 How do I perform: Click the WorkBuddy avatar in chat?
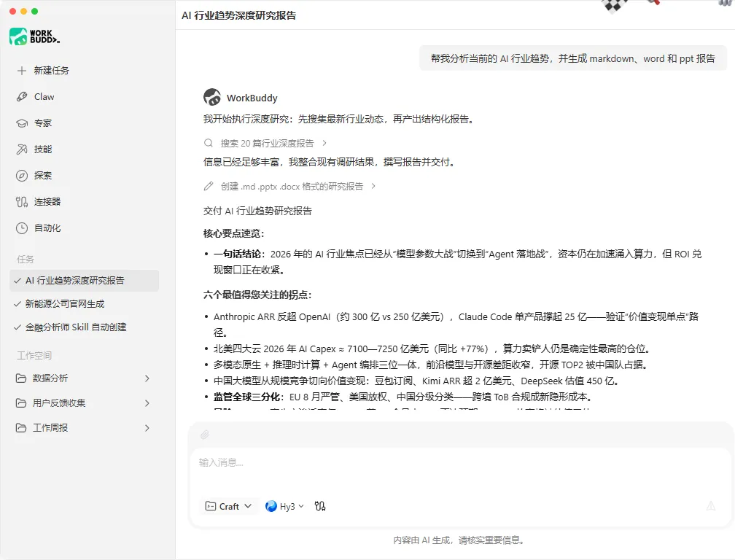[x=212, y=98]
